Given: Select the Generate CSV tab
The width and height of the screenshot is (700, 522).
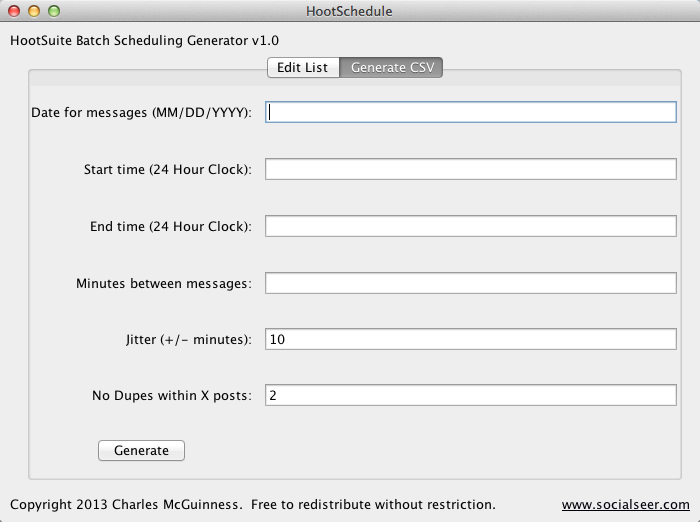Looking at the screenshot, I should pyautogui.click(x=392, y=67).
